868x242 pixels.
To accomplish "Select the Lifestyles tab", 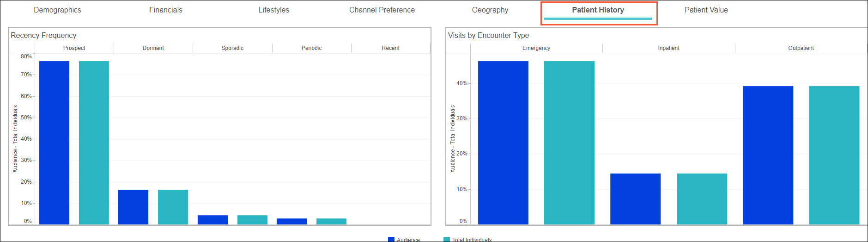I will [273, 10].
